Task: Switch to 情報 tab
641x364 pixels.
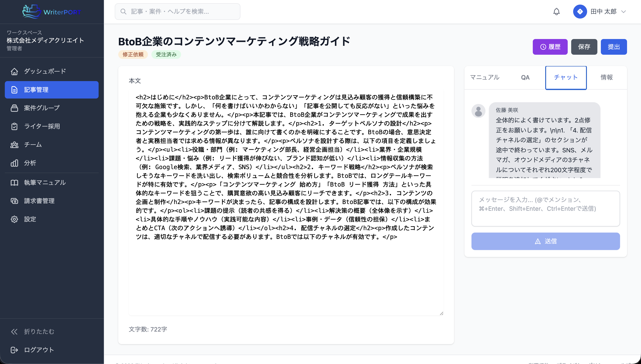Action: [607, 78]
